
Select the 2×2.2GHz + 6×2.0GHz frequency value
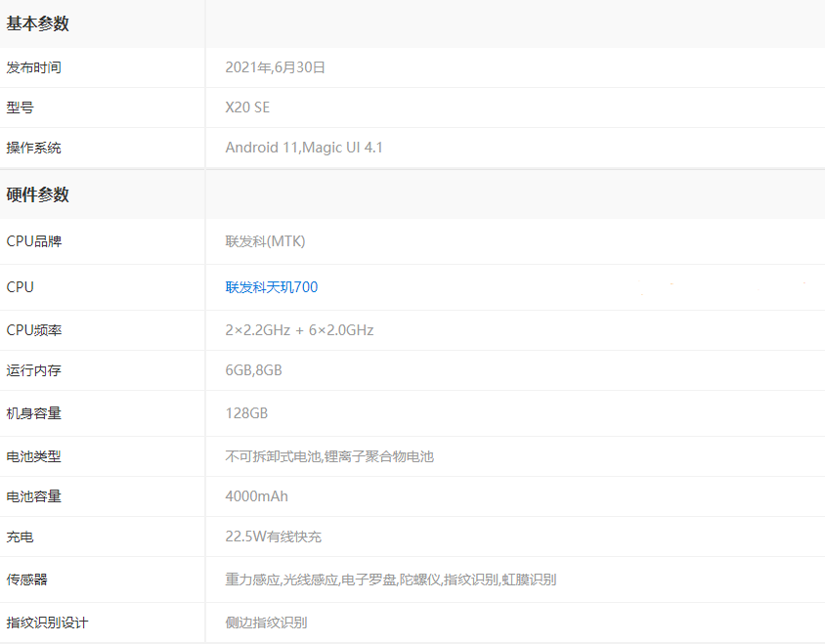point(299,330)
